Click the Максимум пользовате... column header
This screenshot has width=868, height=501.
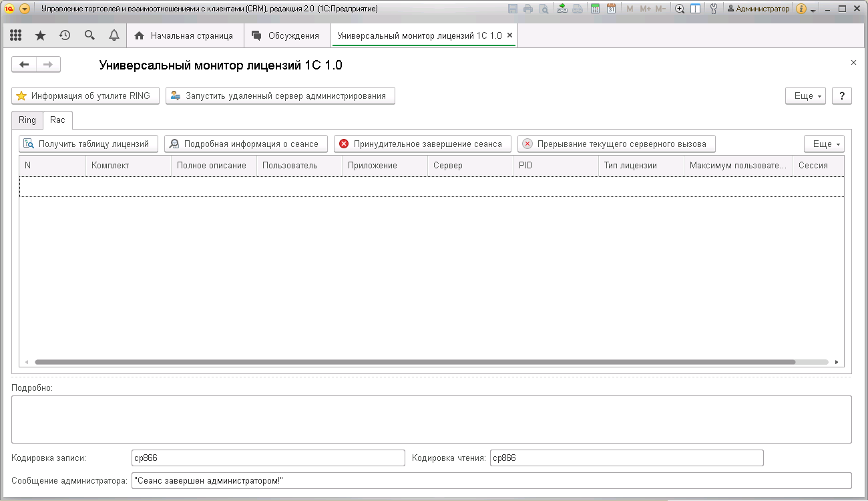(x=738, y=165)
